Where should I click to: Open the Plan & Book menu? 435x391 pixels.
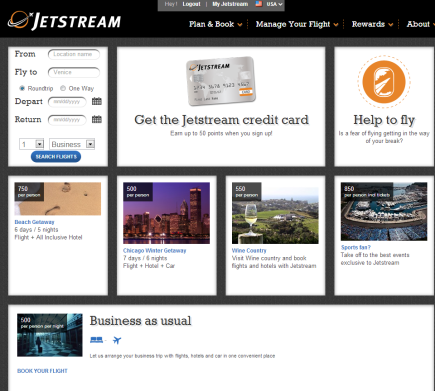tap(216, 24)
